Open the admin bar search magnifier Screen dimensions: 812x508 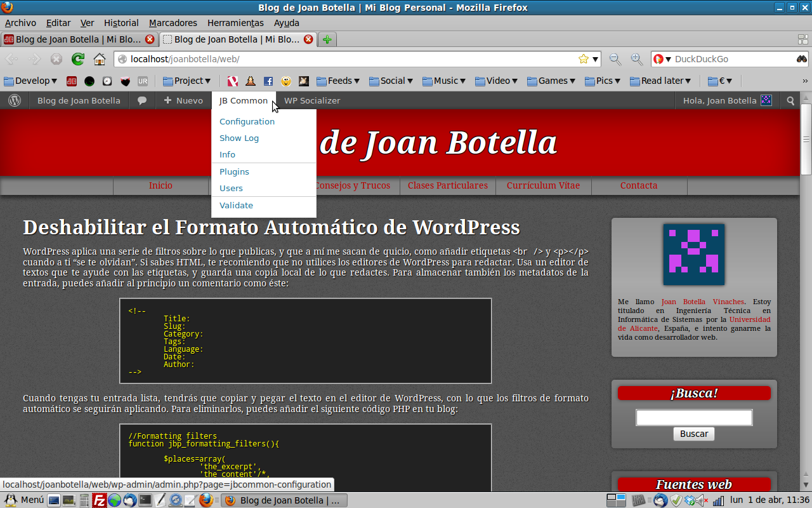click(790, 100)
